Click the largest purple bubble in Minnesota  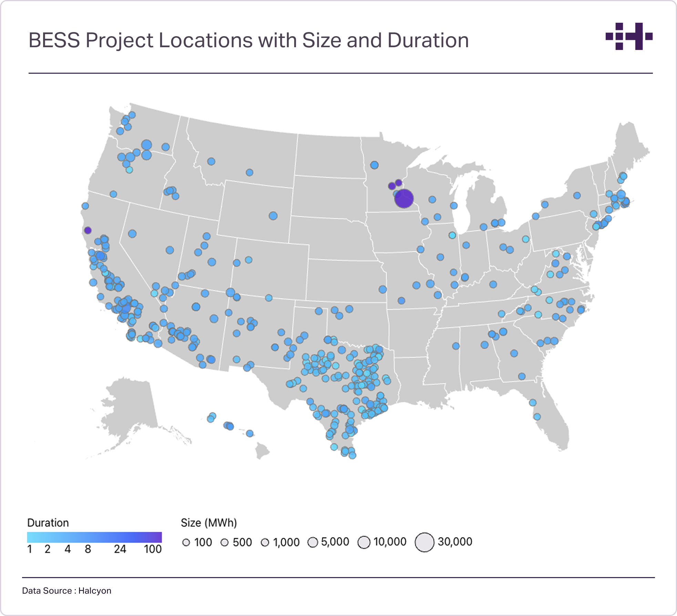click(x=404, y=199)
